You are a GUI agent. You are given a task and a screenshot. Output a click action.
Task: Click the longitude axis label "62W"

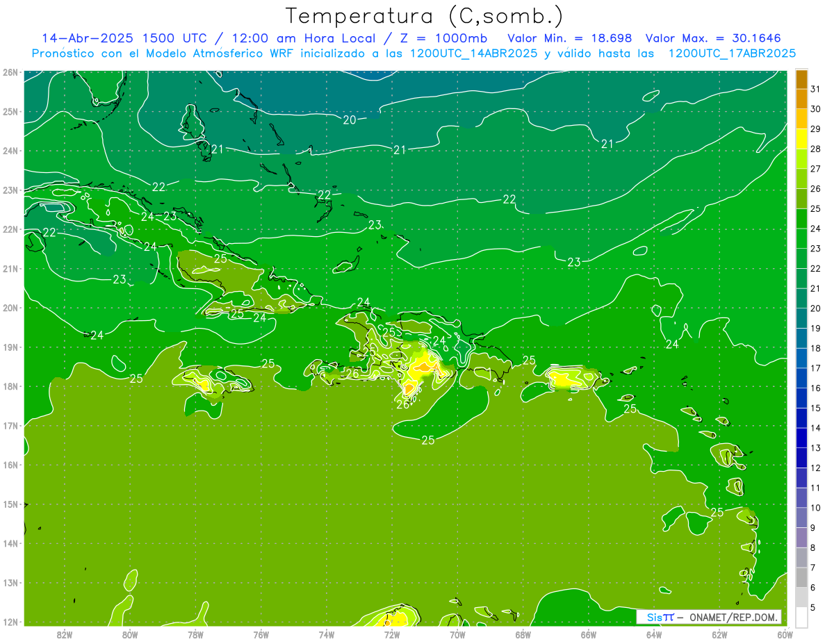click(719, 634)
